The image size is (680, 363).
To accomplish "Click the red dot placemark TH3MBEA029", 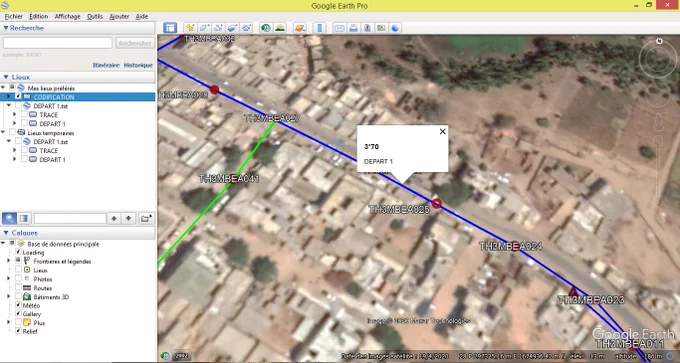I will click(x=214, y=90).
